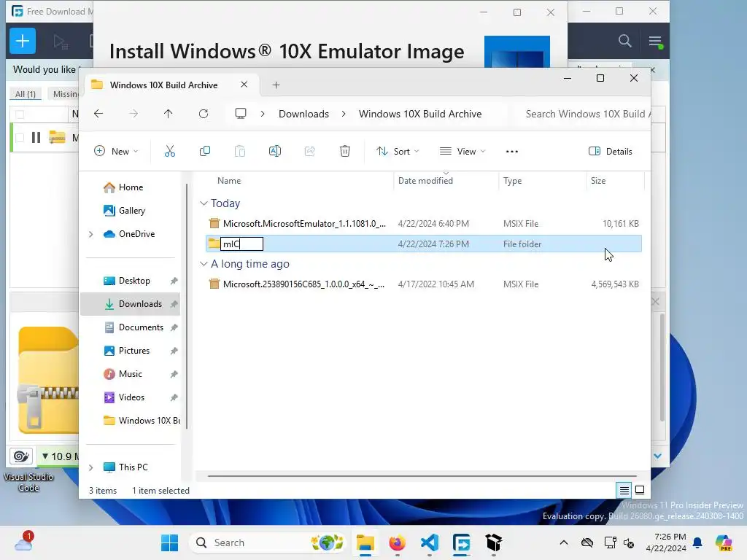Click the Cut scissors icon in File Explorer
Screen dimensions: 747x560
(x=169, y=152)
